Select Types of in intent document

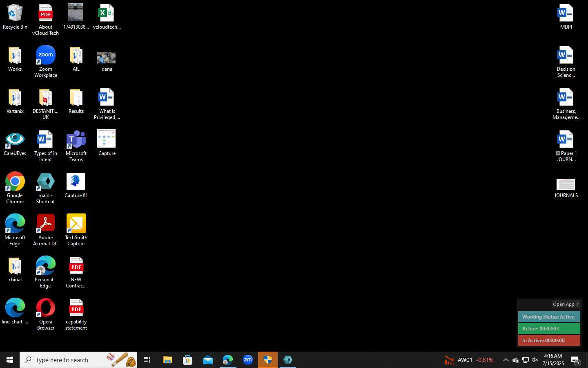click(45, 146)
